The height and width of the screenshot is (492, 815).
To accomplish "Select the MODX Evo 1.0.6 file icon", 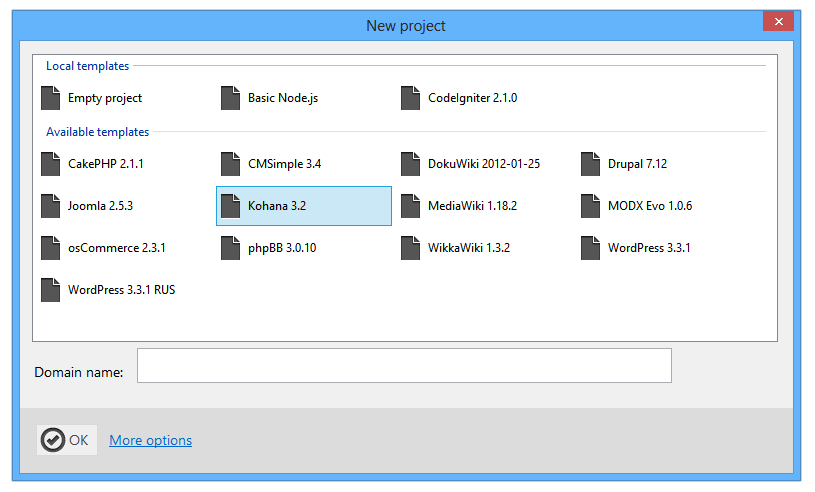I will tap(590, 206).
